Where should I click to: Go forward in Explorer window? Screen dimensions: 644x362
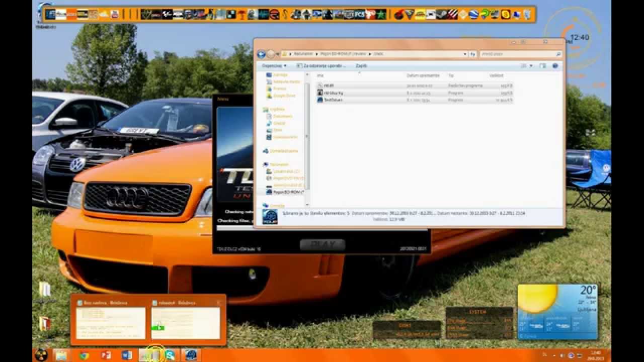pos(271,54)
